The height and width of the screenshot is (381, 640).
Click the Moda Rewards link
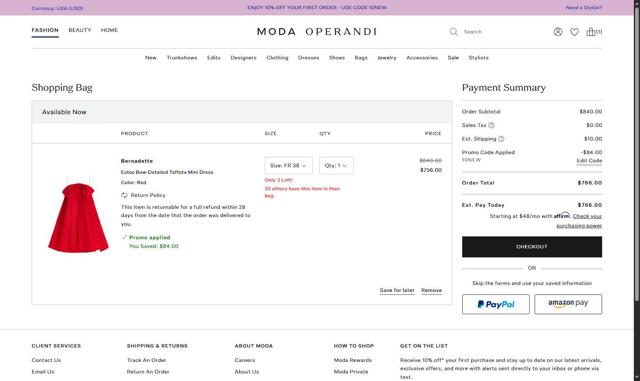pos(353,360)
